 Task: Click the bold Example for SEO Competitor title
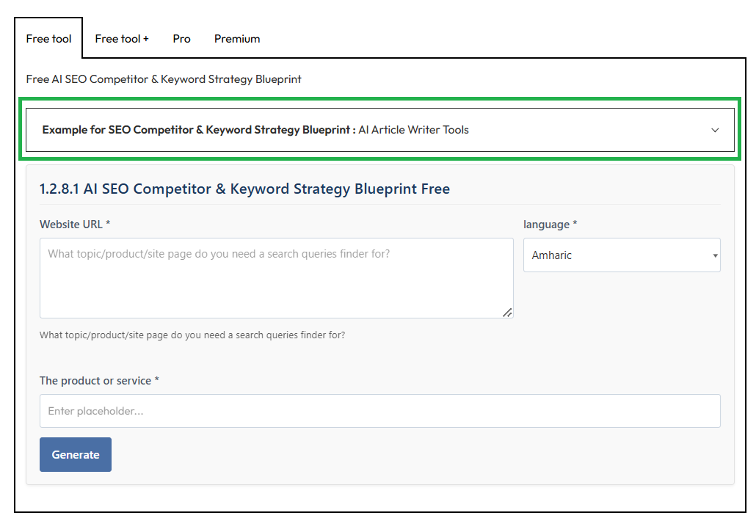198,130
